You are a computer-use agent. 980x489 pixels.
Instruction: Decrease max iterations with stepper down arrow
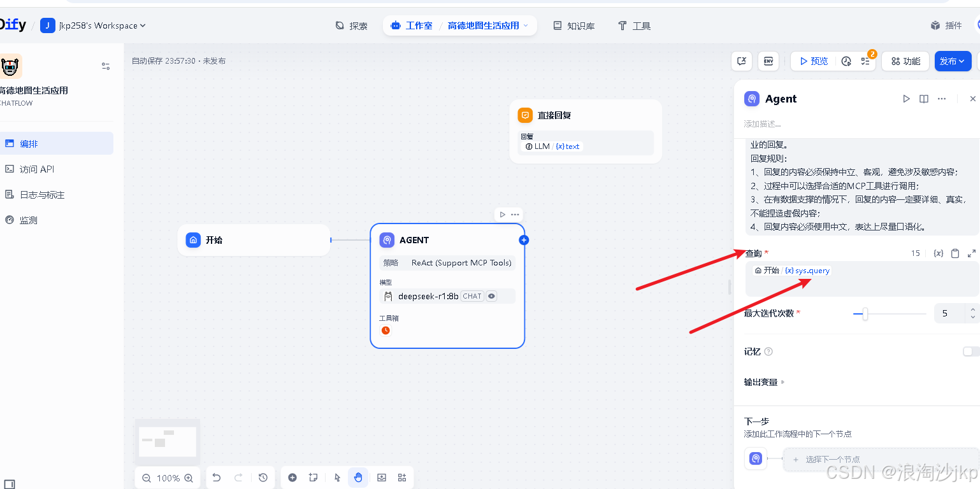click(972, 317)
